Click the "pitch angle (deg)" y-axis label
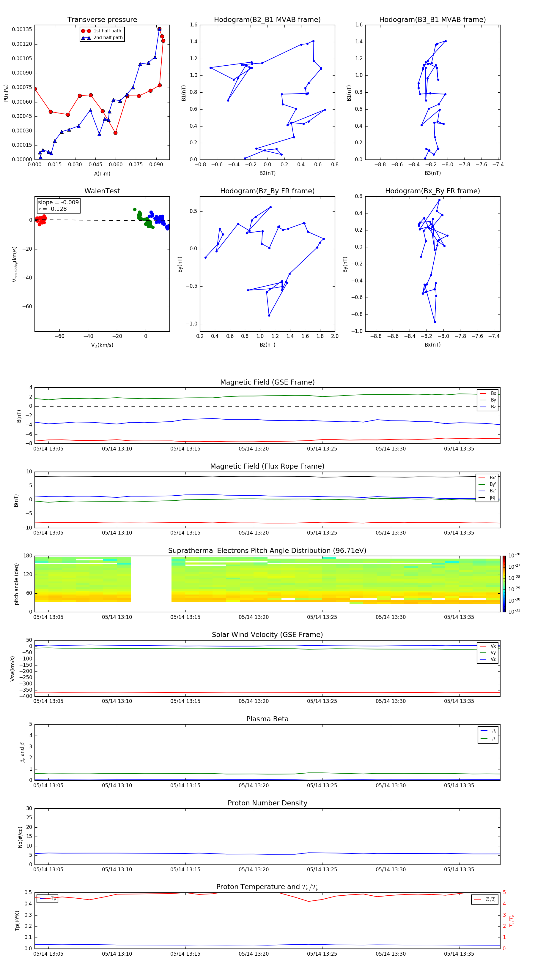This screenshot has width=535, height=980. (x=16, y=584)
